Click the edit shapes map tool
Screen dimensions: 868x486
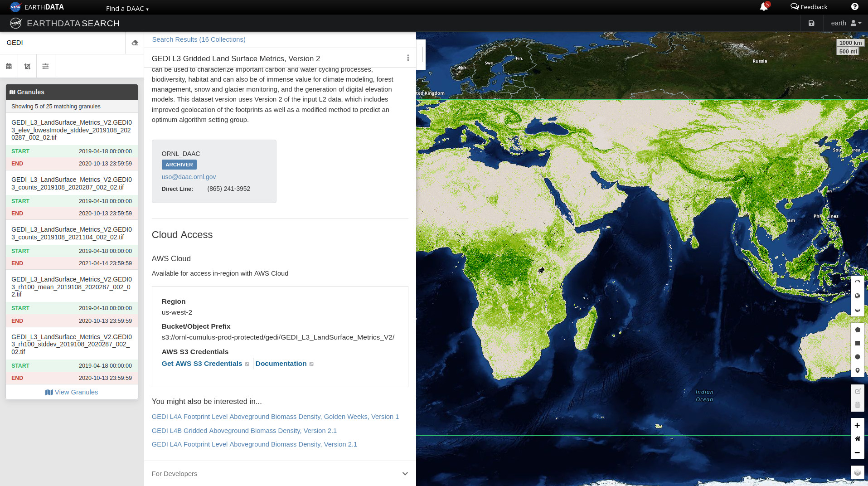[857, 391]
